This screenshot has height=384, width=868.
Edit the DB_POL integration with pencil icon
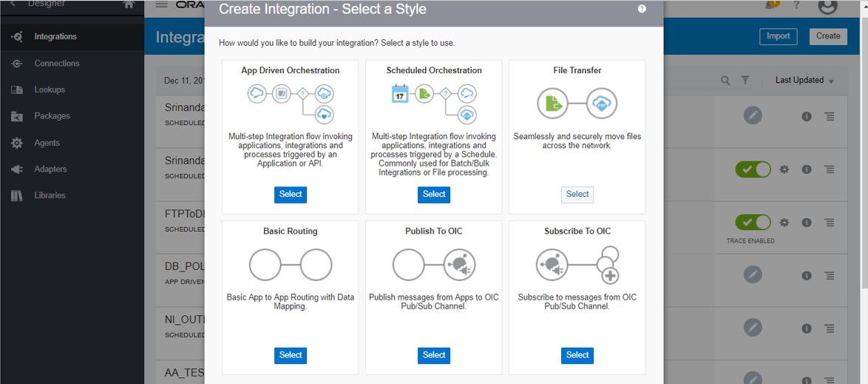coord(753,275)
